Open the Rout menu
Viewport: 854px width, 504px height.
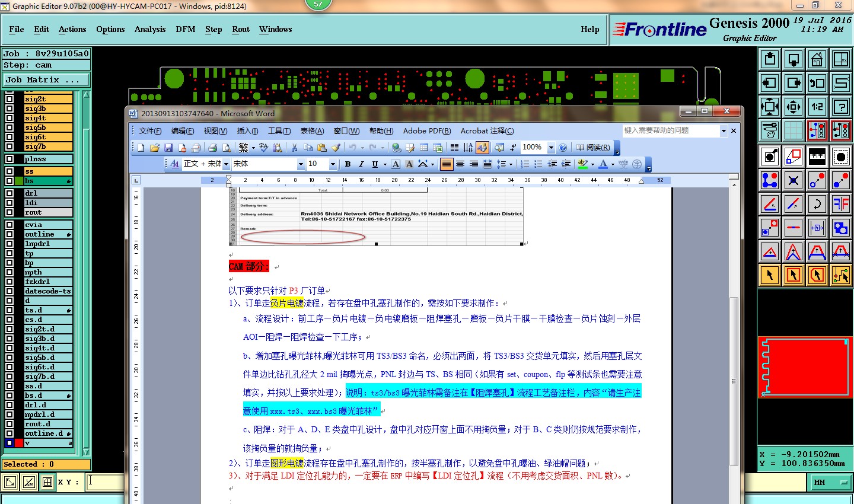(x=241, y=29)
